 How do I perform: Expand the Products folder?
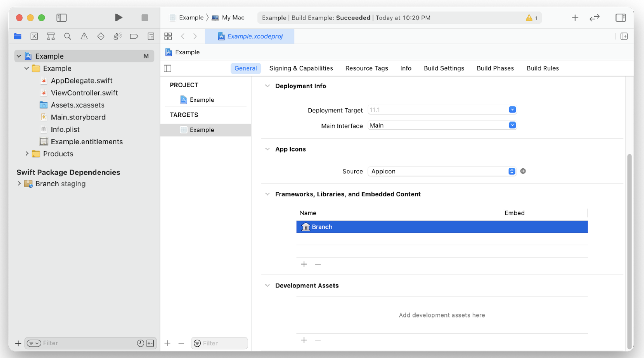(x=27, y=153)
